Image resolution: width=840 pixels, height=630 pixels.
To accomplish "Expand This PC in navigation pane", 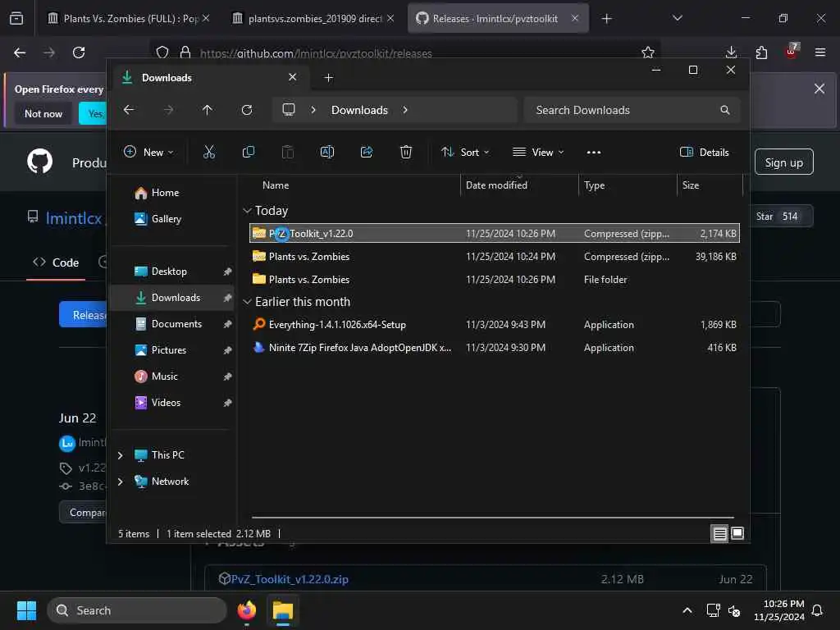I will [120, 455].
